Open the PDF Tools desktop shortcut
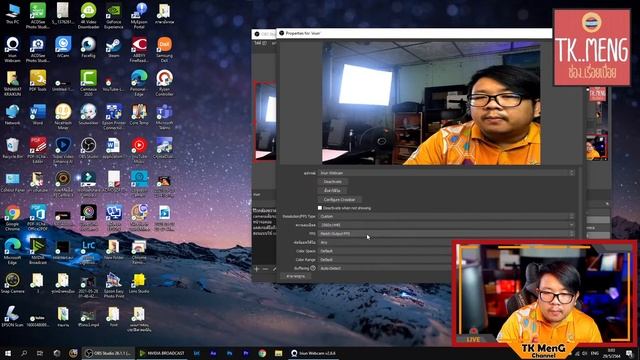The height and width of the screenshot is (360, 640). point(38,81)
